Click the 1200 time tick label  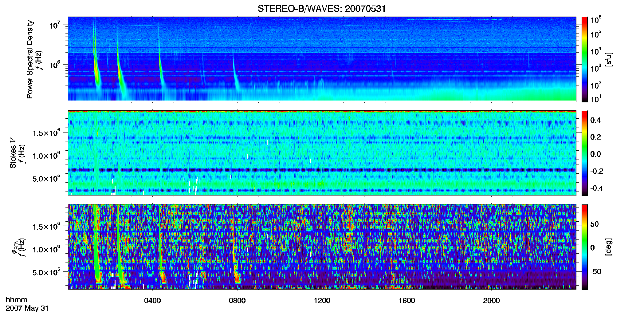[x=322, y=300]
